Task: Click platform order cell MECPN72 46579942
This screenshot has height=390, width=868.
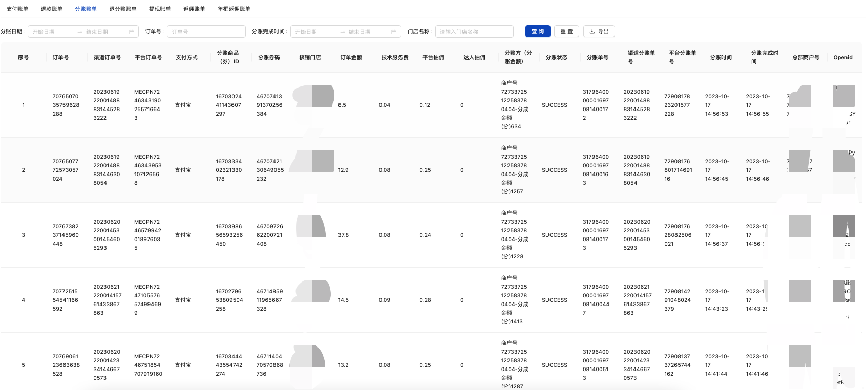Action: 147,235
